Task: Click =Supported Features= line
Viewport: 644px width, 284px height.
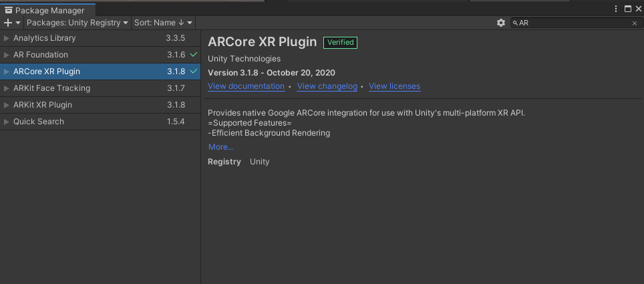Action: (x=250, y=123)
